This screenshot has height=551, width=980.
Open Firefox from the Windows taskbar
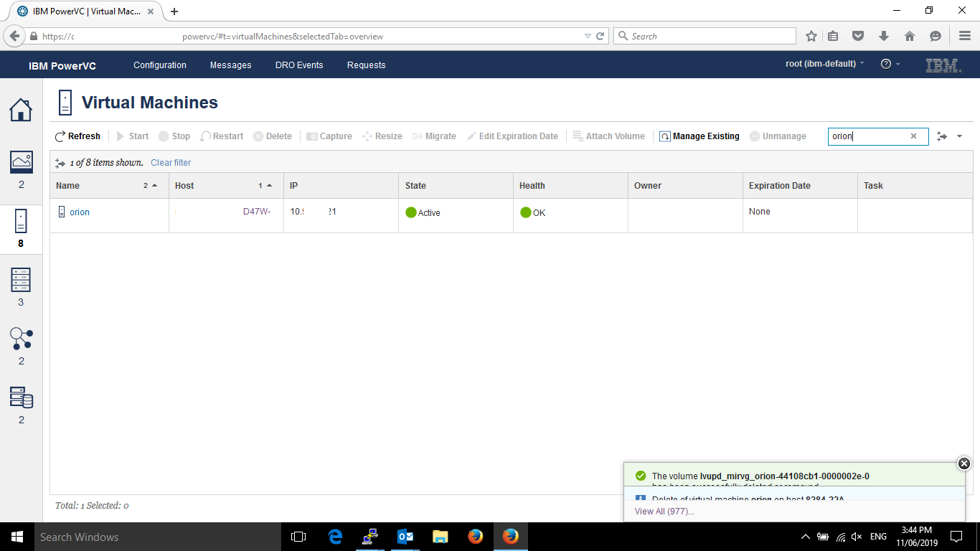pos(475,537)
